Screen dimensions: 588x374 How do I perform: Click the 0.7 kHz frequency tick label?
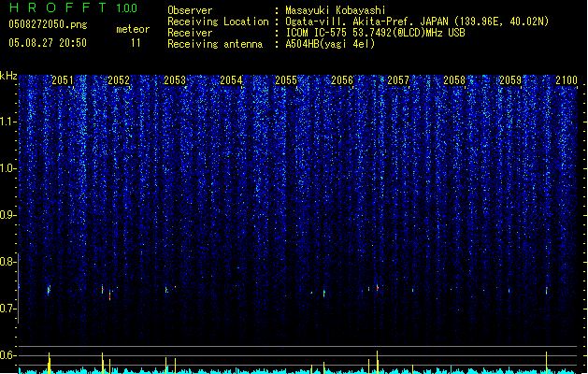pos(7,309)
